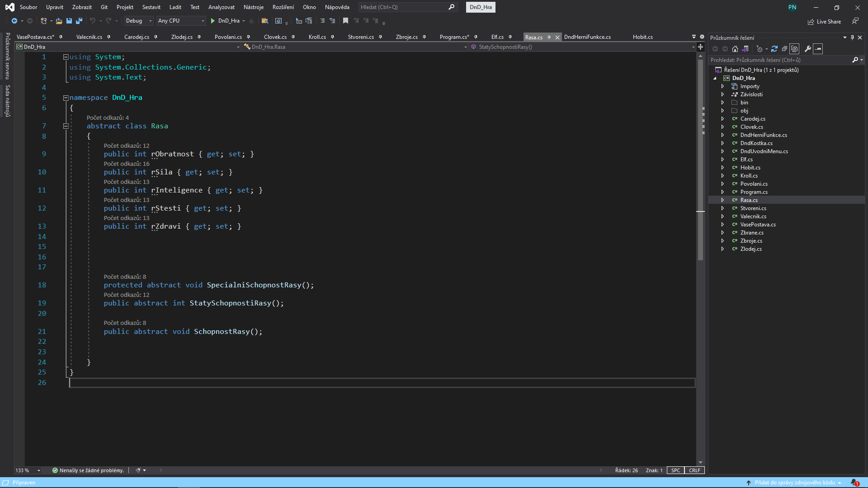
Task: Switch to the Zlodej.cs tab
Action: click(x=182, y=37)
